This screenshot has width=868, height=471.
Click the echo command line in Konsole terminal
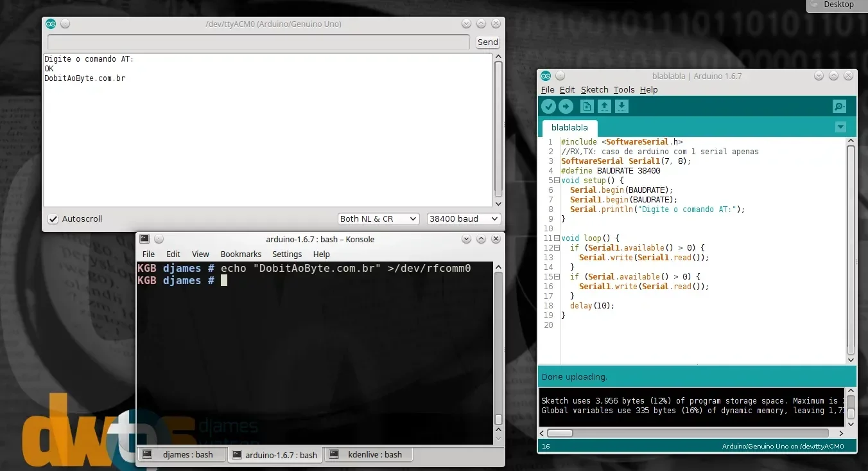(304, 268)
